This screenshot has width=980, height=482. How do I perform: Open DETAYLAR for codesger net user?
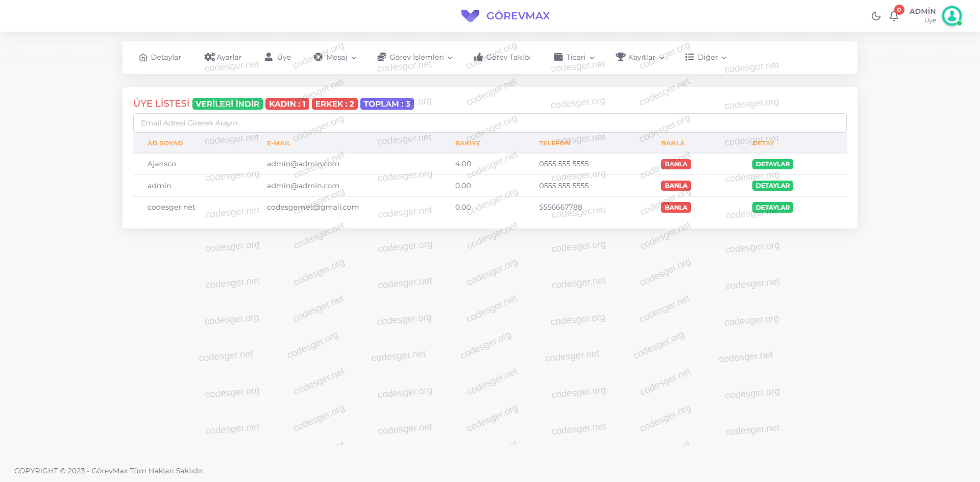[x=772, y=208]
